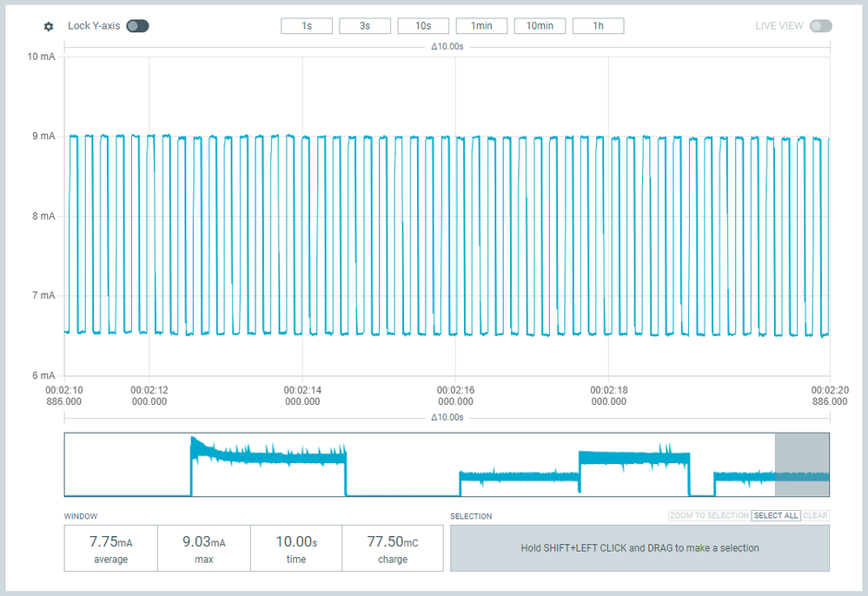Viewport: 868px width, 596px height.
Task: Set time window to 3s
Action: click(365, 26)
